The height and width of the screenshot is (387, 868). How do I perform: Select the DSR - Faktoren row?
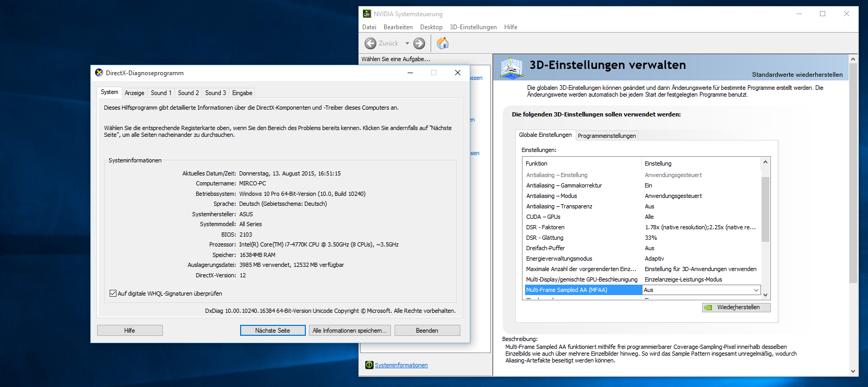[642, 227]
